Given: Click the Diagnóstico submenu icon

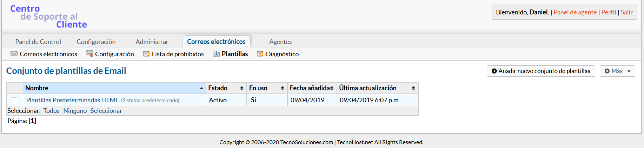Looking at the screenshot, I should pyautogui.click(x=260, y=54).
